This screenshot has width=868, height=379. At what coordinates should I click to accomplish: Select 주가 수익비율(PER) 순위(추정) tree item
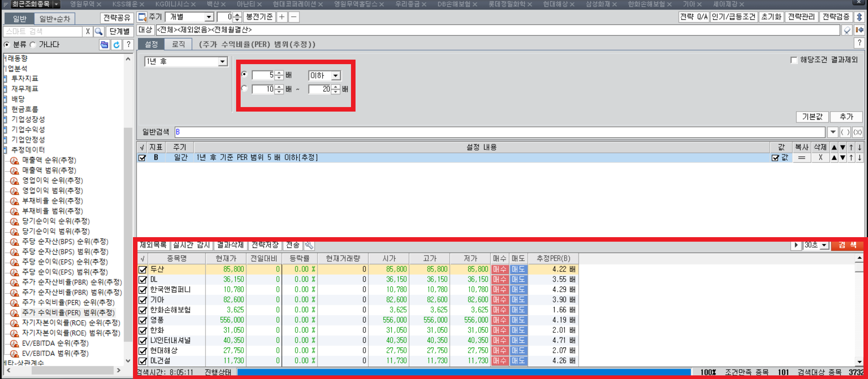tap(68, 302)
